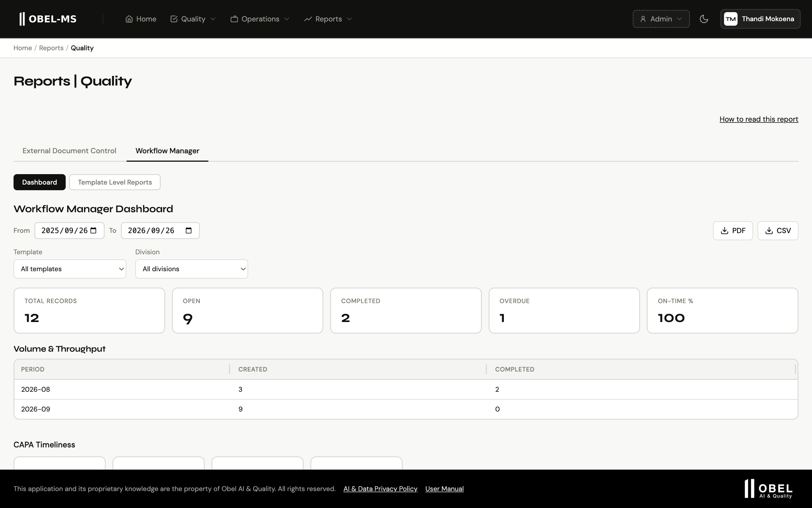
Task: Expand the Quality menu chevron
Action: (x=213, y=19)
